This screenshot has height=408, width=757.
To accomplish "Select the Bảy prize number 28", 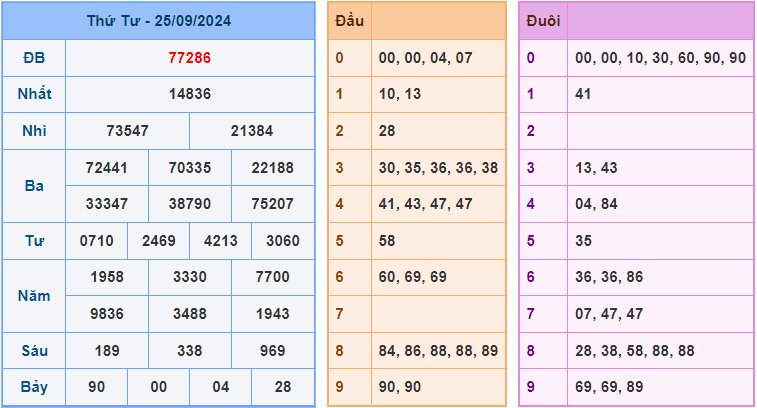I will [x=282, y=387].
